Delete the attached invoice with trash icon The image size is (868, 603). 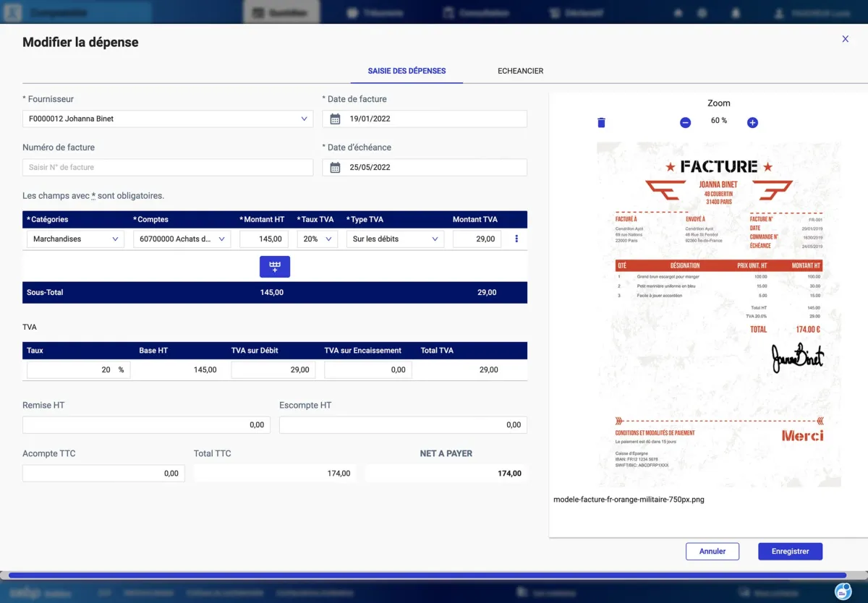coord(601,123)
